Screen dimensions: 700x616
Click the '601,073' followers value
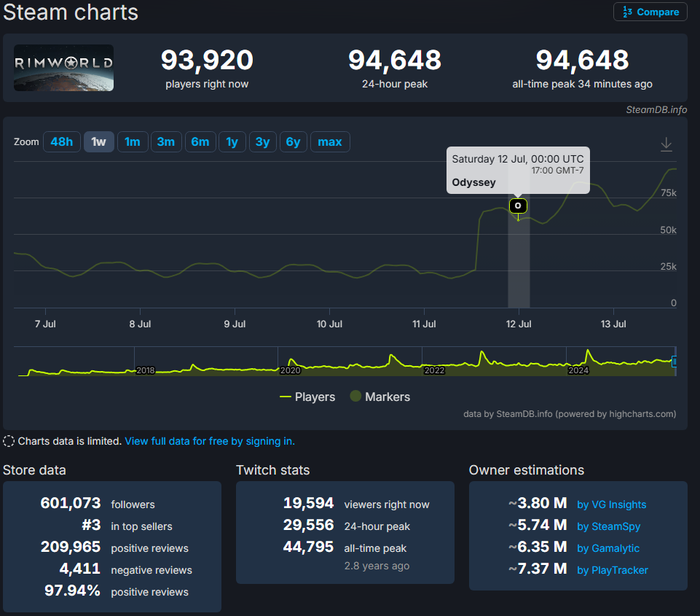tap(71, 503)
